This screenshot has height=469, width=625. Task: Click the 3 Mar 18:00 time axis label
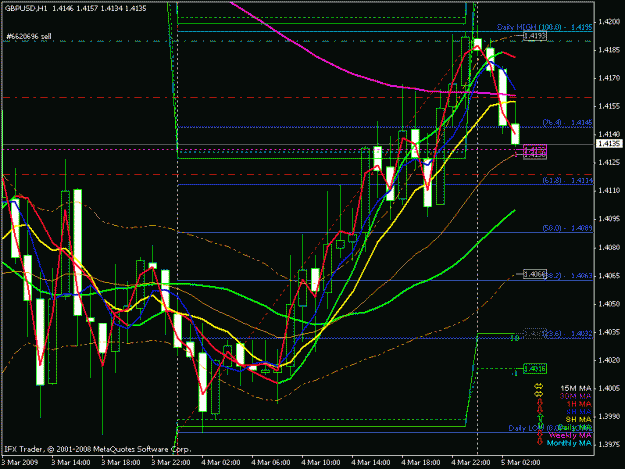[x=120, y=462]
